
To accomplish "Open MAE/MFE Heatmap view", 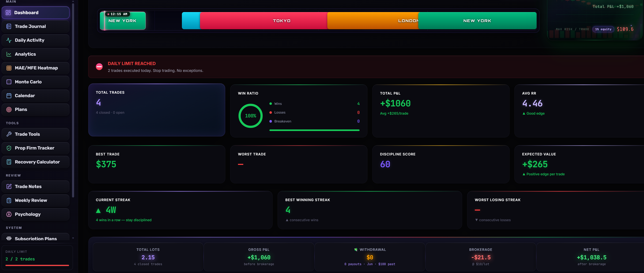I will pyautogui.click(x=36, y=68).
